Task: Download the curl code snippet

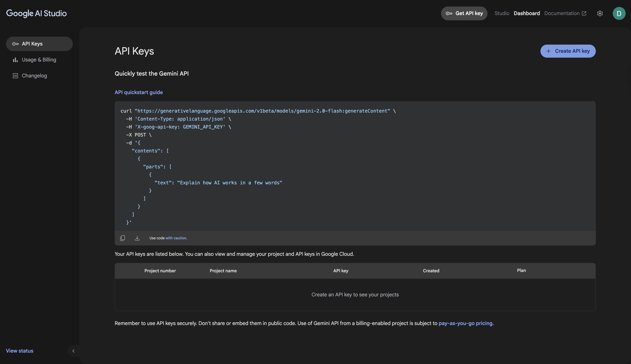Action: coord(137,238)
